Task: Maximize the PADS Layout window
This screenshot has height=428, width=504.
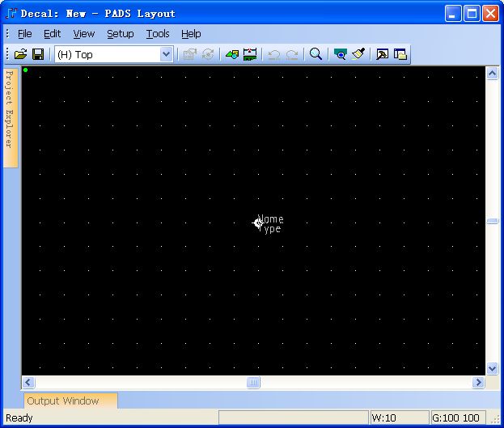Action: tap(472, 14)
